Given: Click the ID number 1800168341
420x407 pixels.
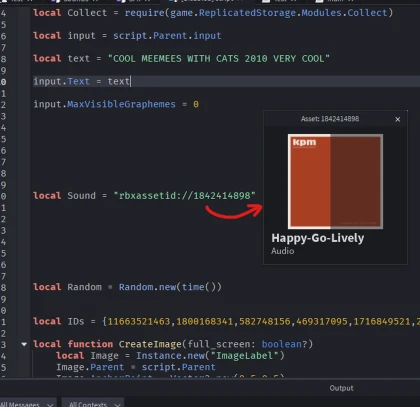Looking at the screenshot, I should [x=205, y=321].
